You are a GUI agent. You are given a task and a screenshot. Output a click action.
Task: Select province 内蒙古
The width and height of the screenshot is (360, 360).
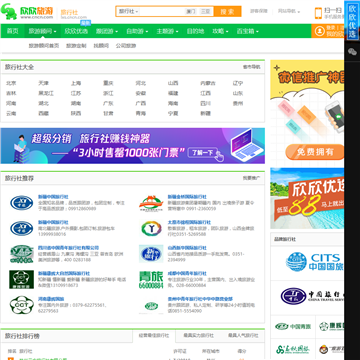point(208,83)
